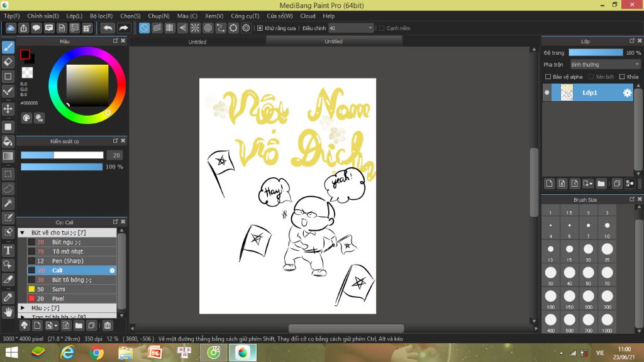Turn on the parallel lines snap guide
Viewport: 644px width, 362px height.
click(157, 28)
